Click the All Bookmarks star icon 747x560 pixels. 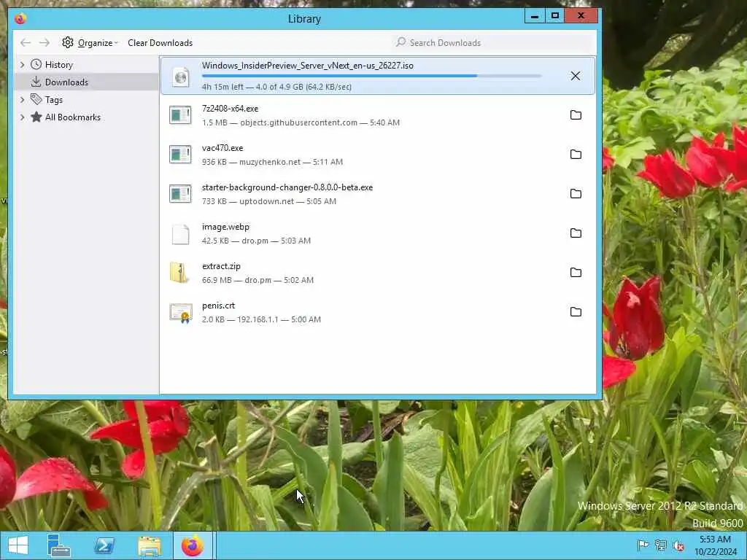pos(36,117)
